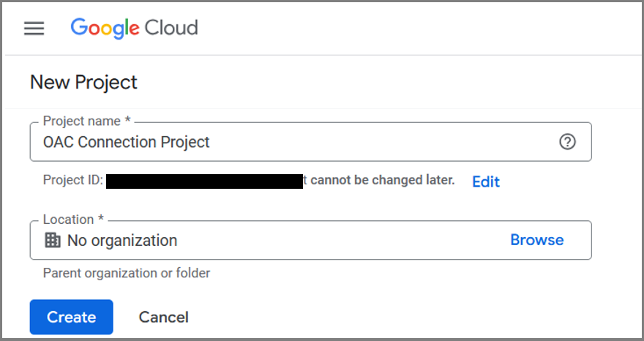Click the New Project heading

(x=83, y=82)
